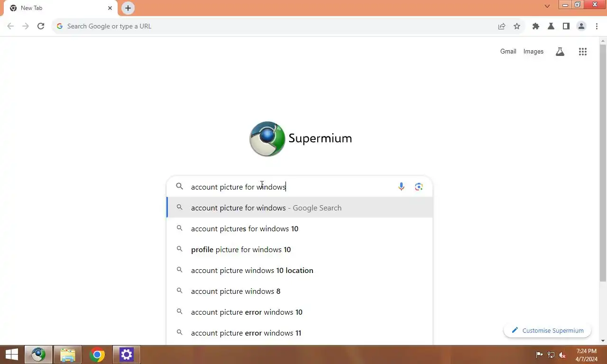
Task: Open the Gmail link
Action: [x=508, y=51]
